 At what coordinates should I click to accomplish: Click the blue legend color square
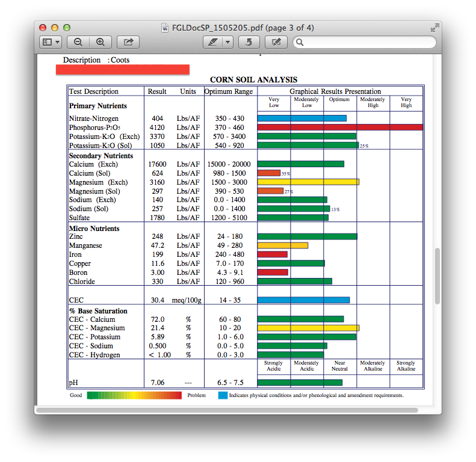pos(222,395)
